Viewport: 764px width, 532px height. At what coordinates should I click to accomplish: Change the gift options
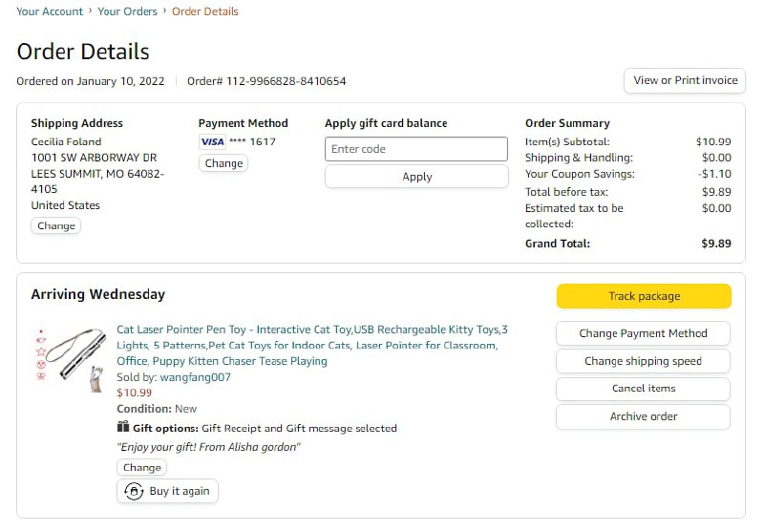(x=142, y=467)
